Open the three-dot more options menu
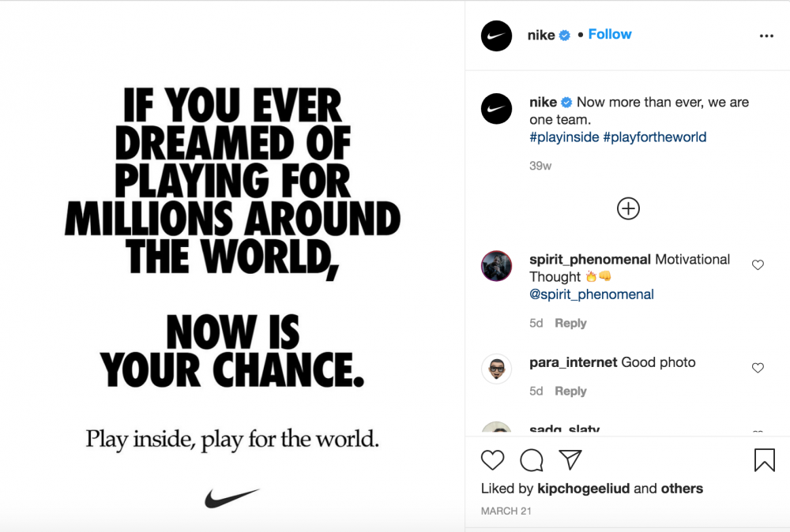This screenshot has height=532, width=790. pos(766,36)
